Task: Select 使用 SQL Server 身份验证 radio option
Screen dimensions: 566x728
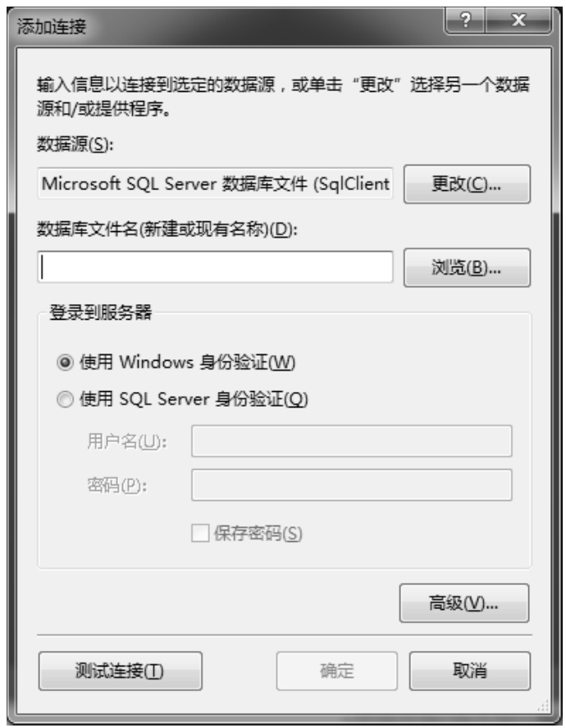Action: (x=65, y=398)
